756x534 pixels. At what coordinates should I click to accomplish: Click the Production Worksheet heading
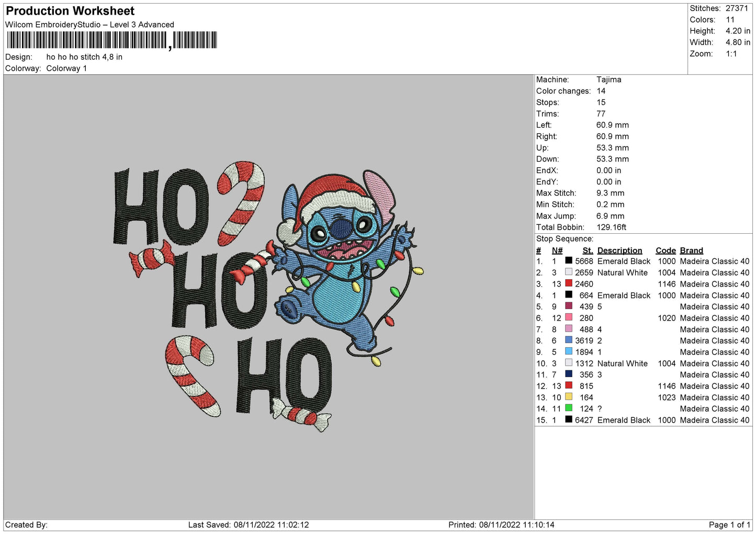pos(70,11)
